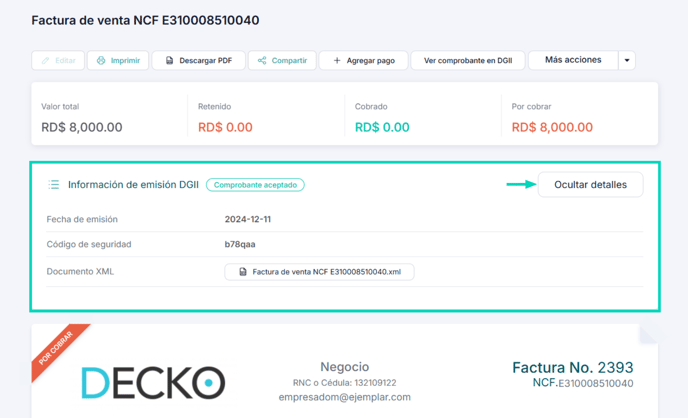Download the invoice as PDF

199,61
